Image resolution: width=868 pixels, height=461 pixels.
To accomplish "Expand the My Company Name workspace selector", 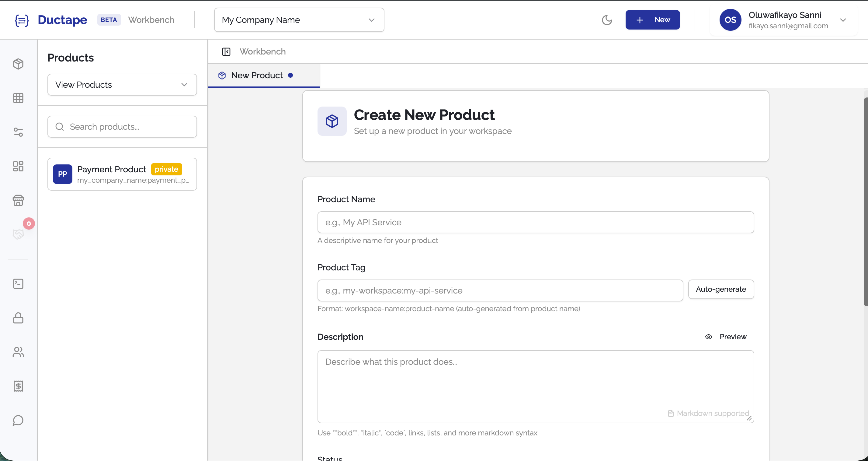I will (x=299, y=19).
